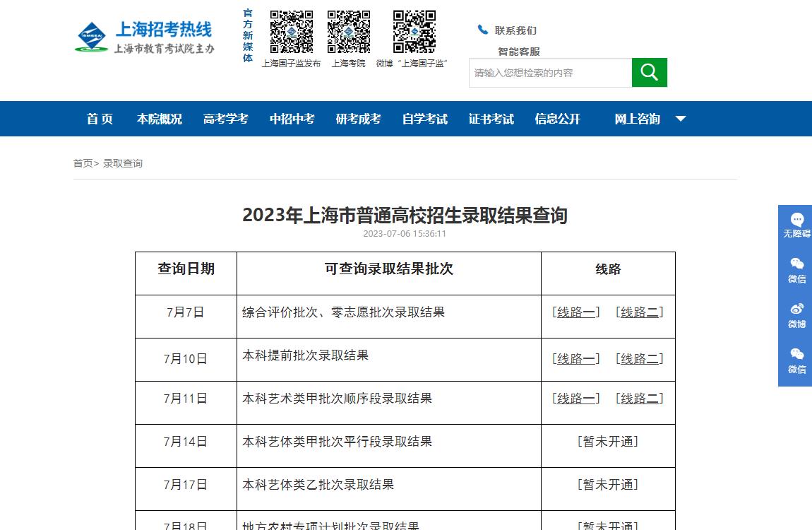Click the phone icon beside 联系我们

(x=483, y=30)
